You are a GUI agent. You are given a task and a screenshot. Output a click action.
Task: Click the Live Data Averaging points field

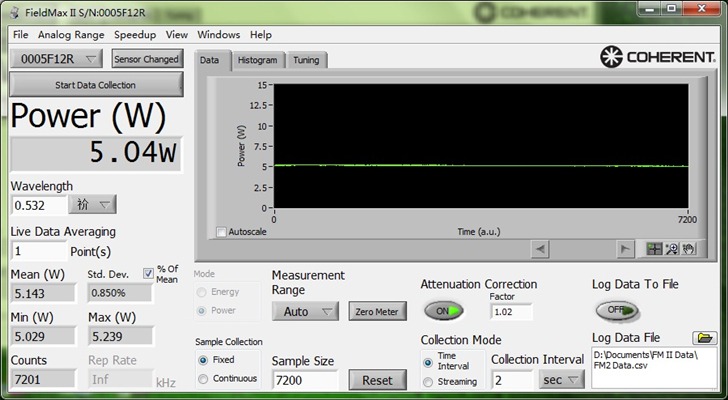pos(39,251)
